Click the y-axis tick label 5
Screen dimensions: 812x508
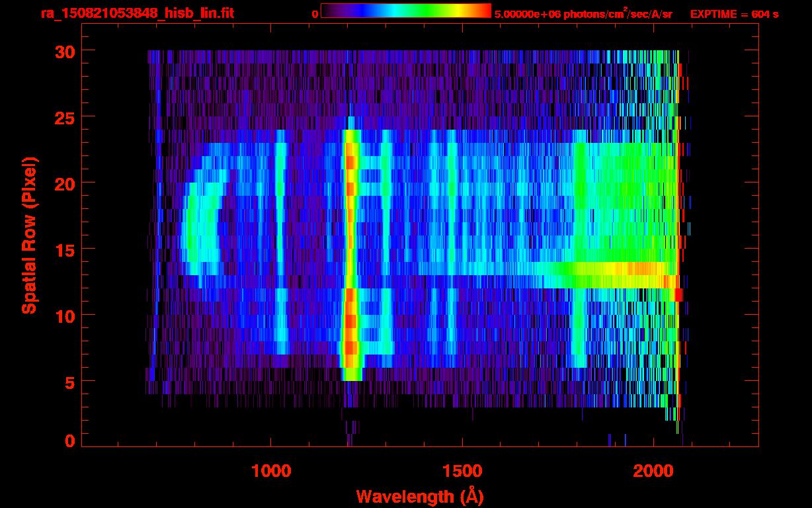click(69, 382)
